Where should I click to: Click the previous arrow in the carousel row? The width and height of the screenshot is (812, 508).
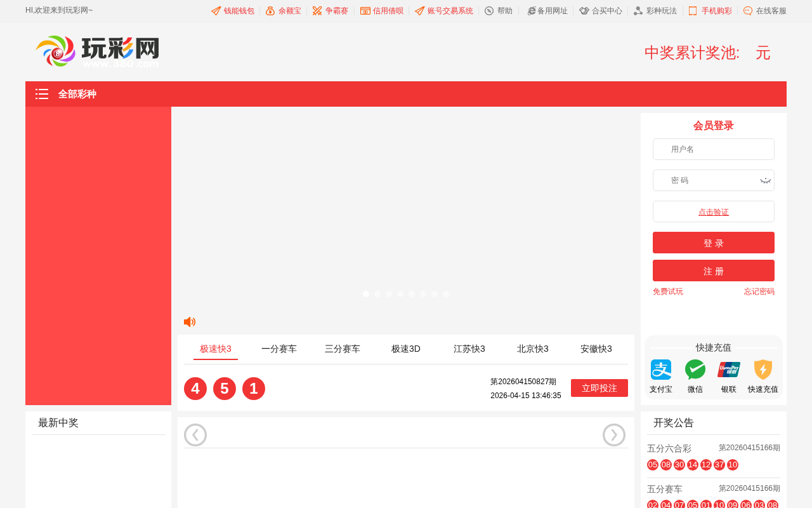point(195,435)
